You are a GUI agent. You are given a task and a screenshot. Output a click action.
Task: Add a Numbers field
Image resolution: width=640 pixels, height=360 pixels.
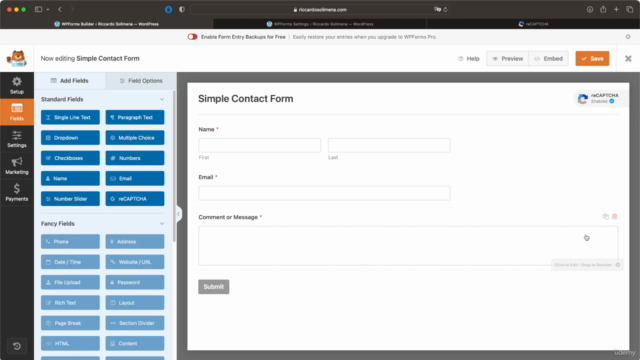135,158
